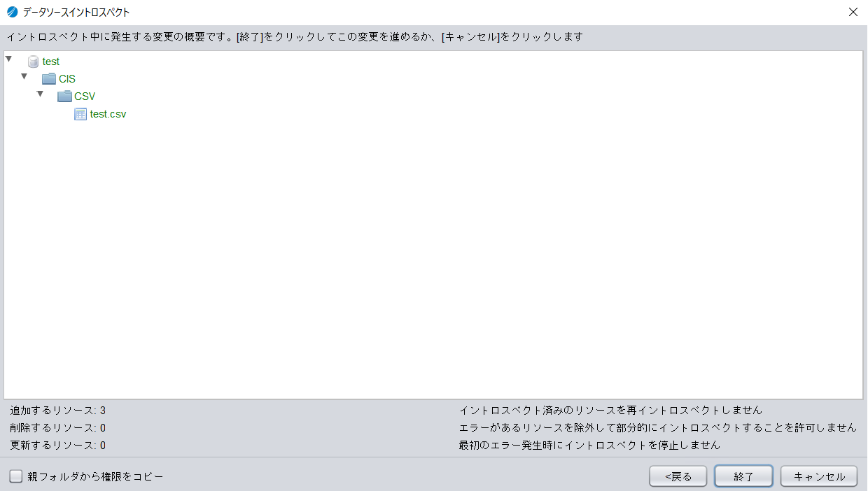
Task: Click エラーがあるリソースを除外して部分的に text line
Action: (658, 427)
